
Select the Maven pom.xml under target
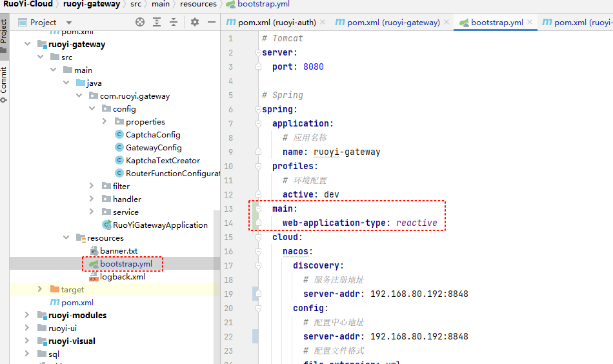point(55,302)
